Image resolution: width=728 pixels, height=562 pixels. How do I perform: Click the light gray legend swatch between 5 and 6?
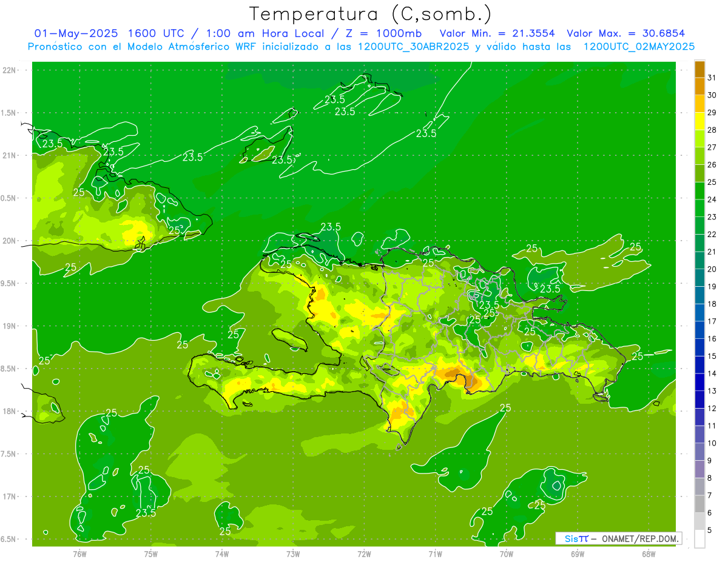(x=699, y=521)
